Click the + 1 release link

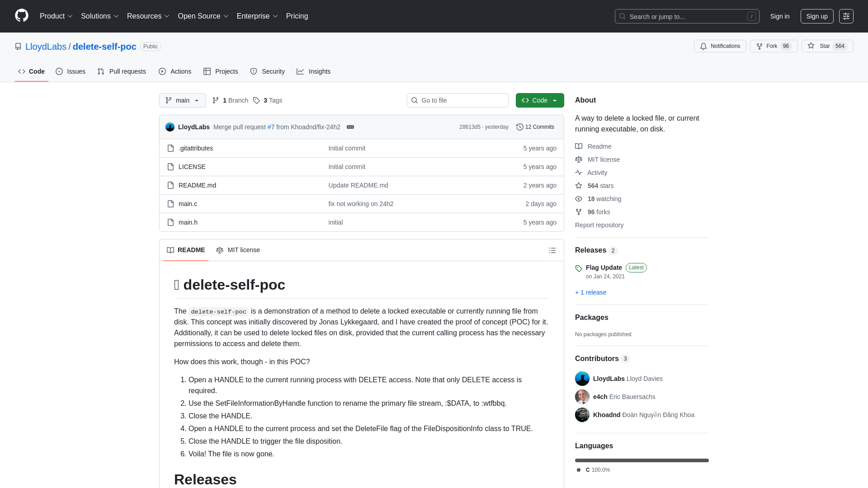coord(590,292)
